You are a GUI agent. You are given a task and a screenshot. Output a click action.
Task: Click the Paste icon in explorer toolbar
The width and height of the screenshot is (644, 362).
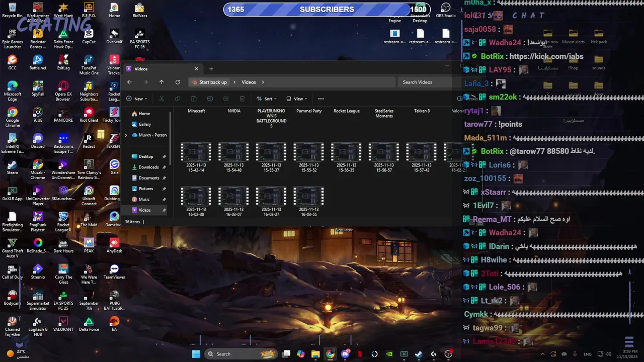click(194, 99)
